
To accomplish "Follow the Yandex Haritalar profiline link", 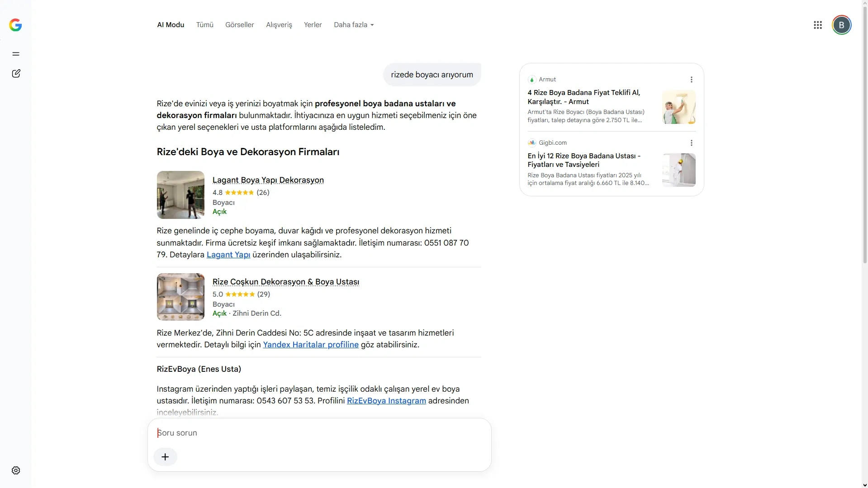I will (311, 345).
